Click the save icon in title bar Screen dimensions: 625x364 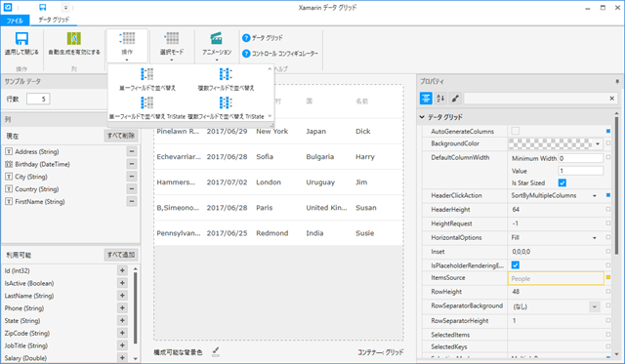(43, 7)
